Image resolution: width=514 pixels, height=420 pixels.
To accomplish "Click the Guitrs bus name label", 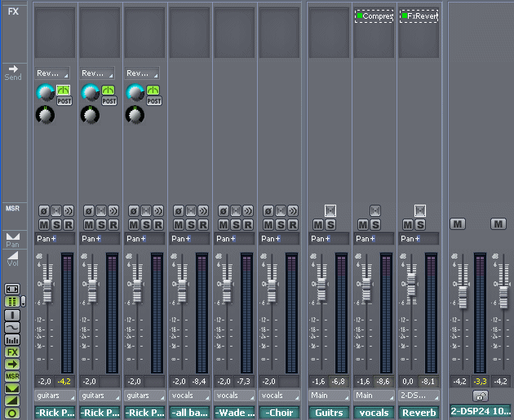I will click(329, 413).
